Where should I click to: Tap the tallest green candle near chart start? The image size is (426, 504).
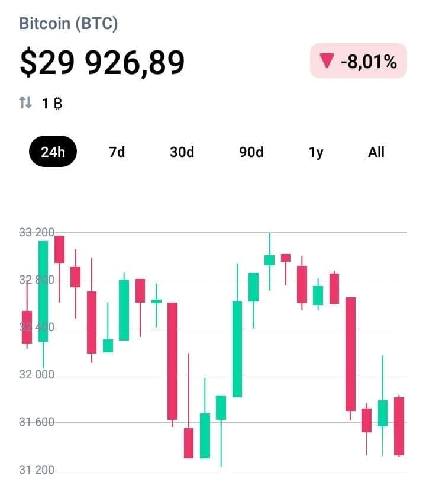43,291
